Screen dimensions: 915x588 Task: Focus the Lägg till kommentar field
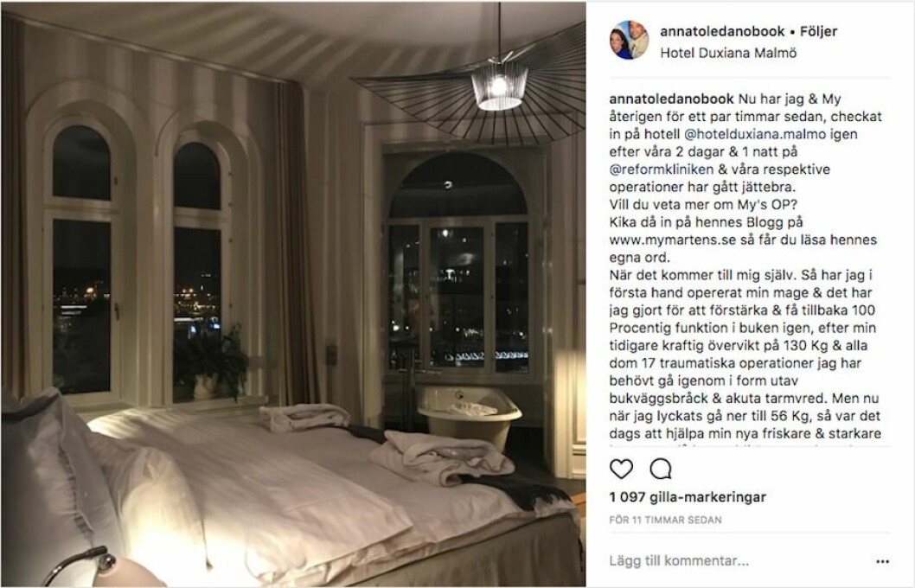(739, 561)
